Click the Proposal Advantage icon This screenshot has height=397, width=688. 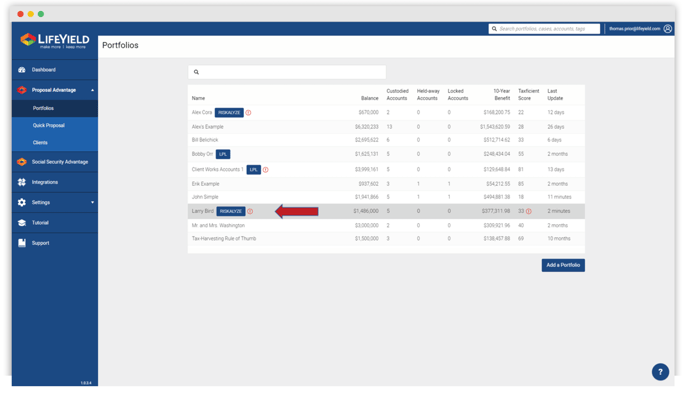click(x=22, y=90)
